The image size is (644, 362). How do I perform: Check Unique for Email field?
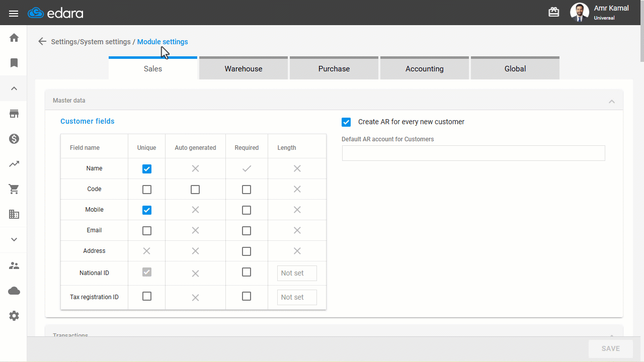[147, 231]
